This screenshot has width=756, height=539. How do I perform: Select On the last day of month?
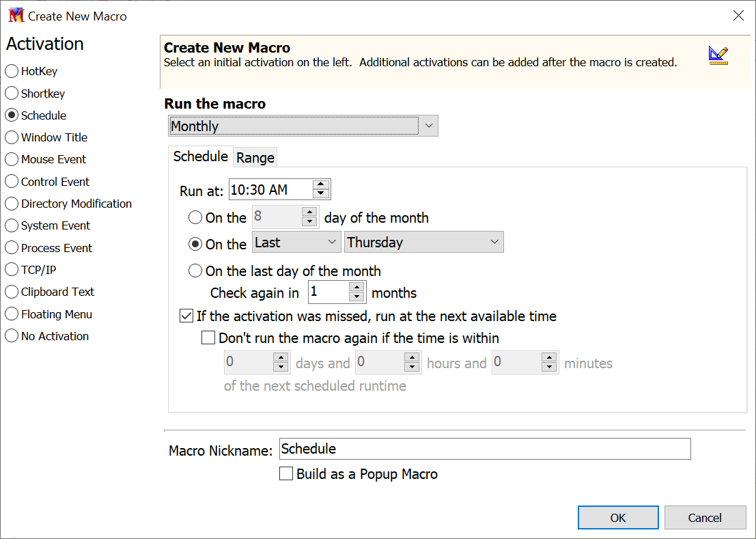(x=195, y=271)
